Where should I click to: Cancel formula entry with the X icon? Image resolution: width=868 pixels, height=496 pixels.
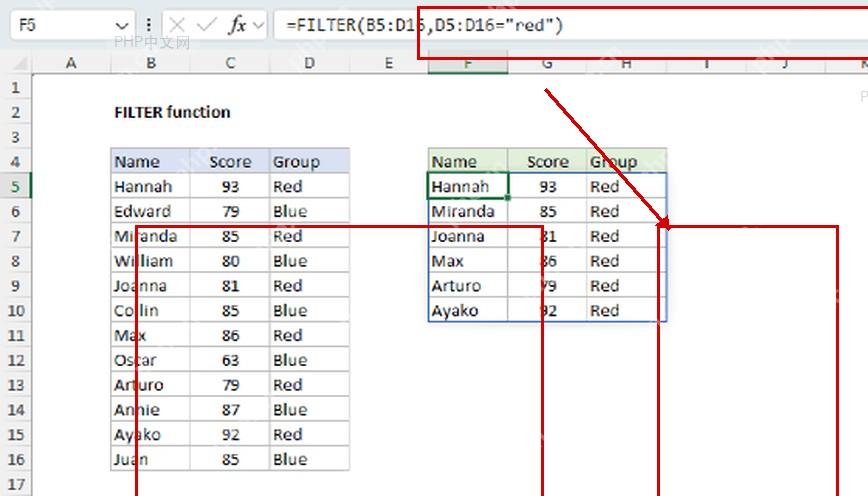177,25
